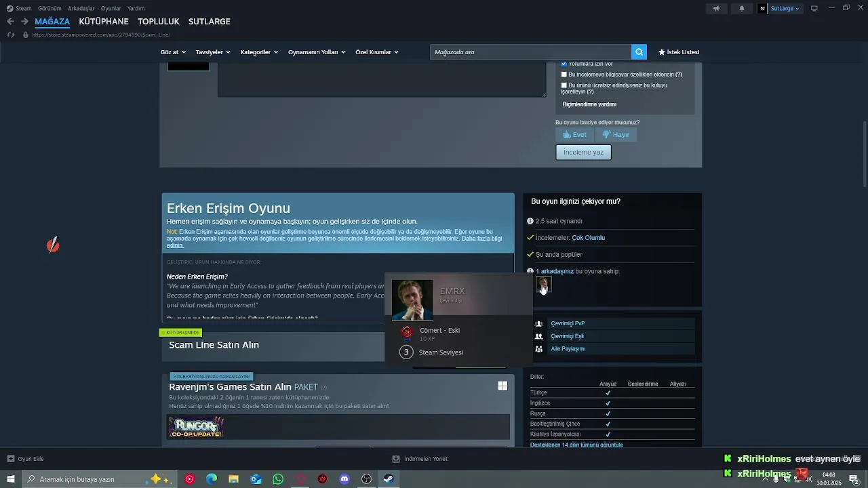Open the Windows notification center icon
868x488 pixels.
[854, 479]
